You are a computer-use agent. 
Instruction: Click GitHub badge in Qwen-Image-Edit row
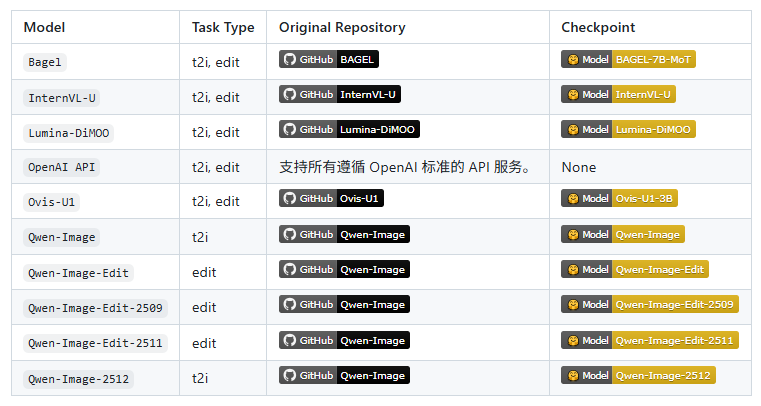pos(344,269)
